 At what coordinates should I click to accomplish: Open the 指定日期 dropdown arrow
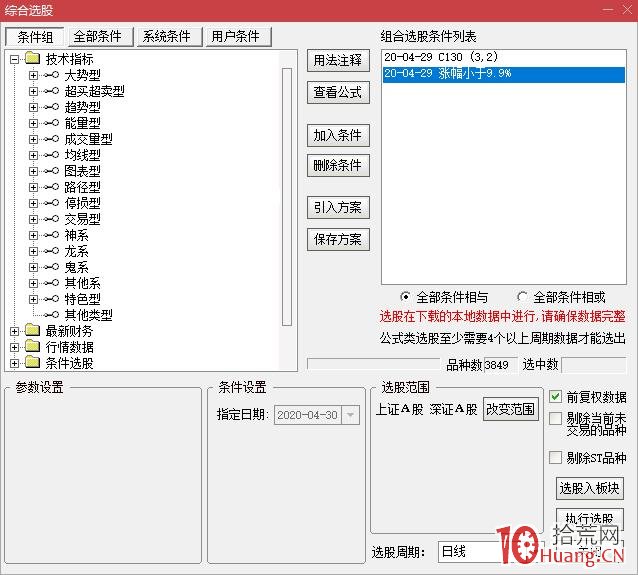350,415
